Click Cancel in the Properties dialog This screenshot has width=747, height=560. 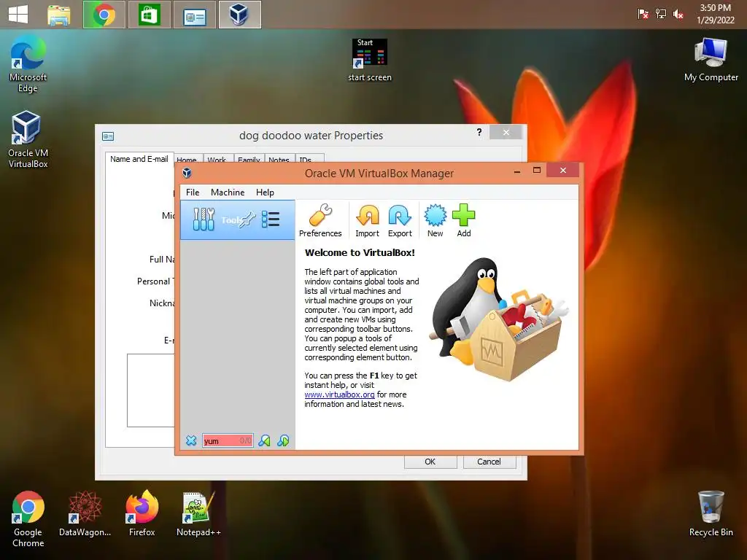[x=489, y=462]
